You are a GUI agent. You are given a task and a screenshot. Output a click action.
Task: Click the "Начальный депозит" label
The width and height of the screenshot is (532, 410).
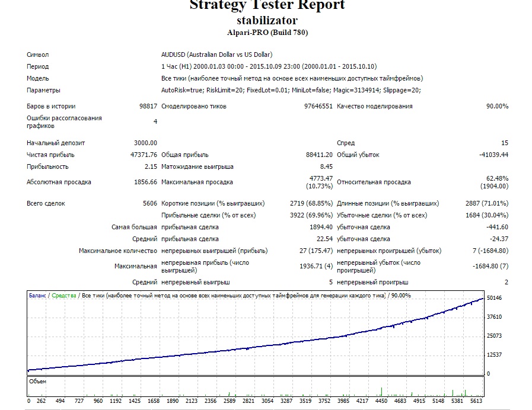tap(56, 143)
